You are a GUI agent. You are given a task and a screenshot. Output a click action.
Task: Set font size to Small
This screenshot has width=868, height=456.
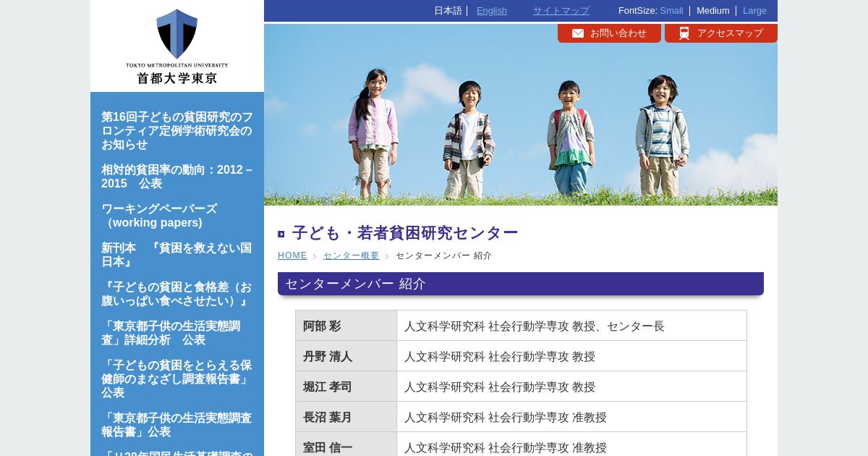tap(671, 11)
